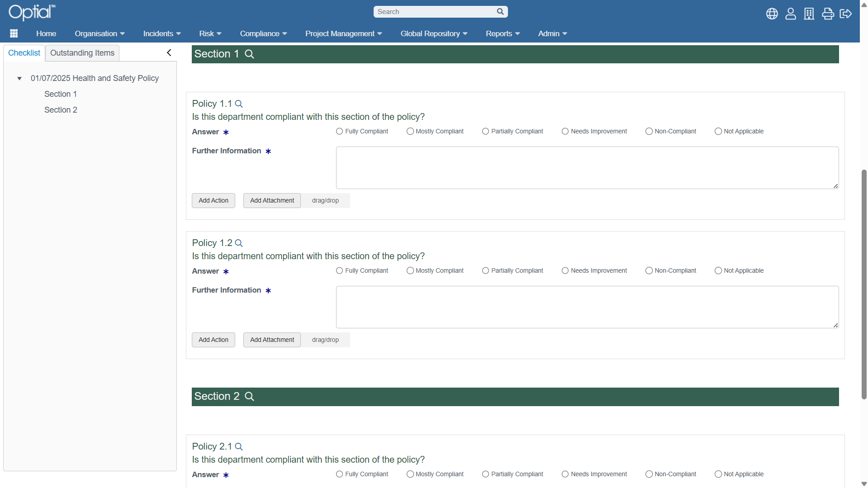Expand the Project Management menu
Screen dimensions: 868x488
[343, 33]
